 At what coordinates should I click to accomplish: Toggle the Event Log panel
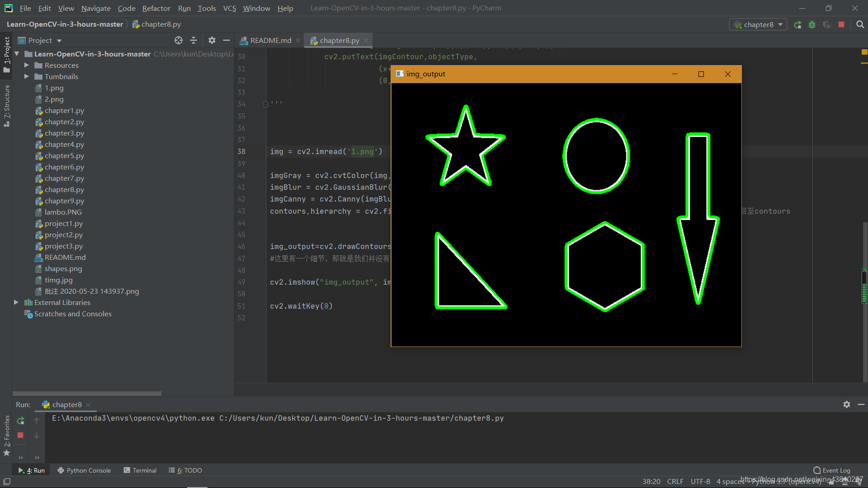[x=832, y=470]
